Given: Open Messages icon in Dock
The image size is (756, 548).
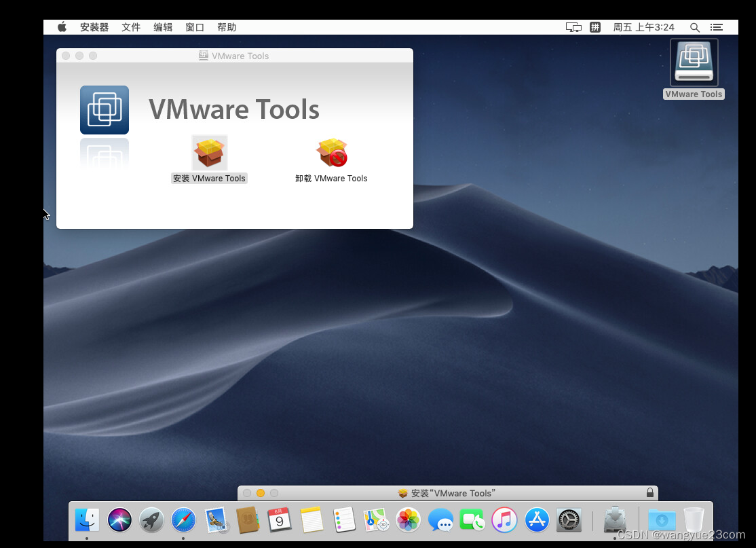Looking at the screenshot, I should 440,521.
